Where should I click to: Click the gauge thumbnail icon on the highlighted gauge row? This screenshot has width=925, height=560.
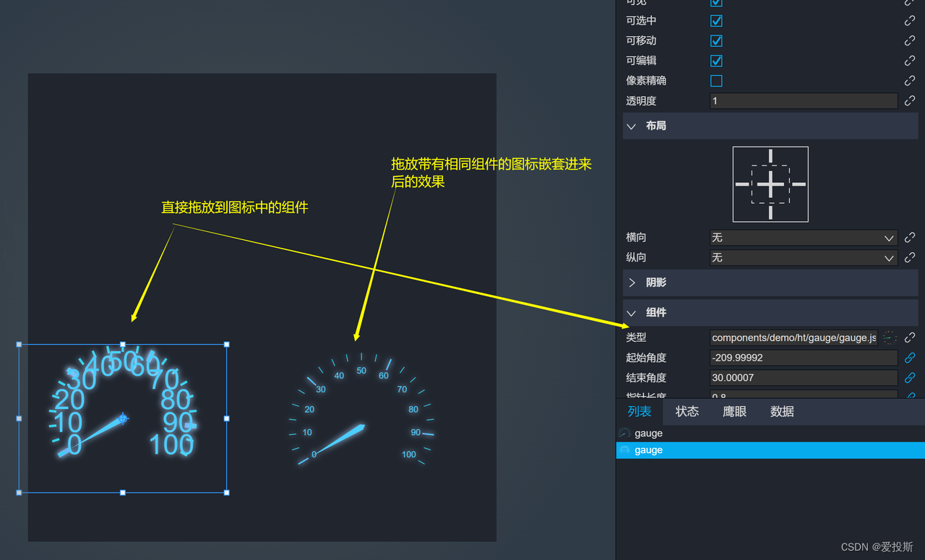pyautogui.click(x=625, y=449)
